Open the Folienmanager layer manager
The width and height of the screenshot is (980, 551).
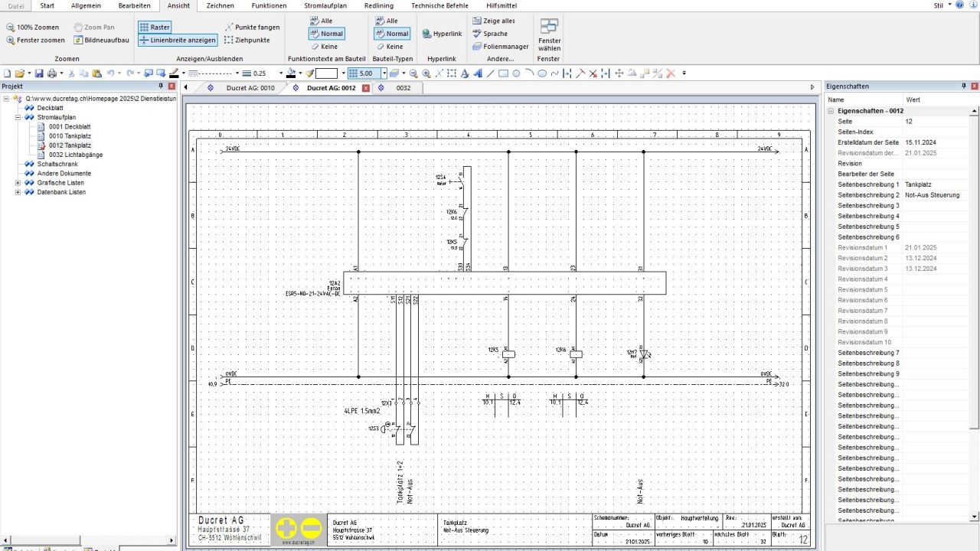500,47
